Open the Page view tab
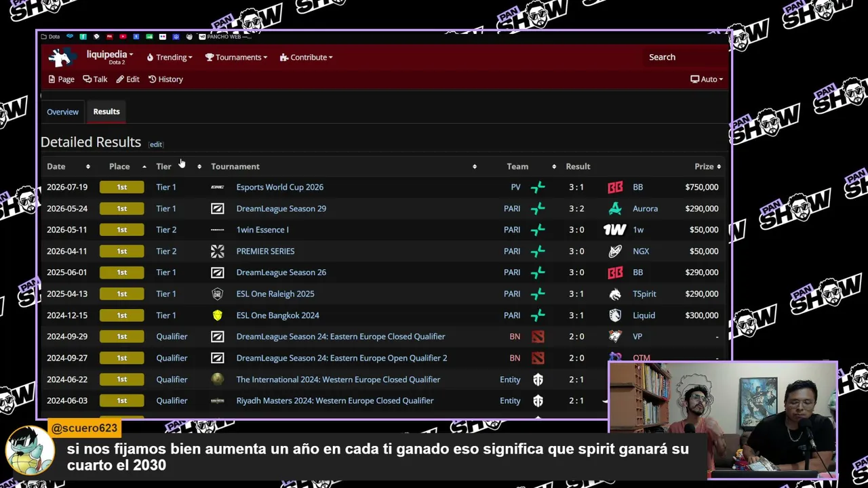 pyautogui.click(x=61, y=79)
